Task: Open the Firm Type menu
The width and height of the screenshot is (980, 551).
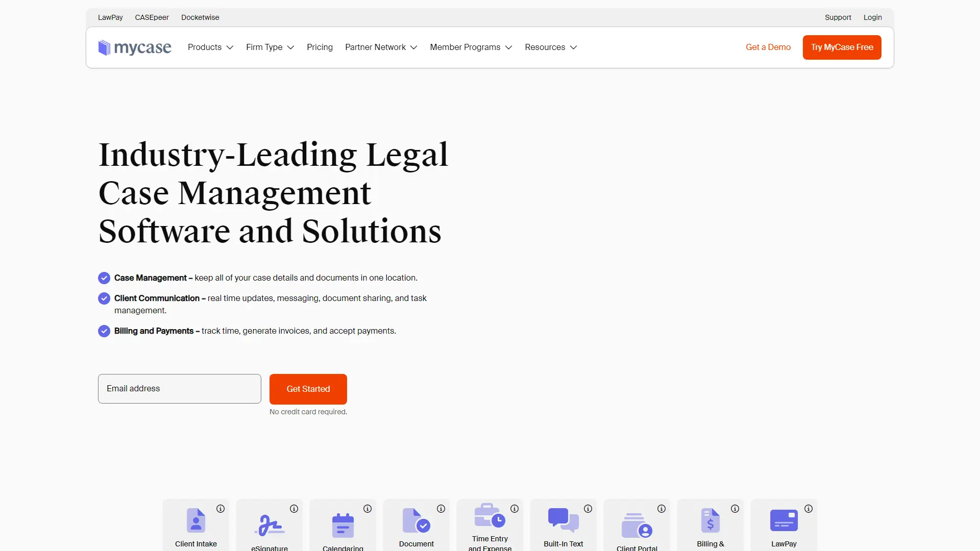Action: pos(270,47)
